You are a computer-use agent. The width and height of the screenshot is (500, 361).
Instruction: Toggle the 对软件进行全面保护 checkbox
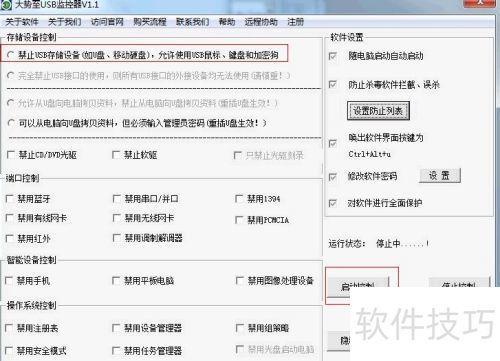(333, 203)
